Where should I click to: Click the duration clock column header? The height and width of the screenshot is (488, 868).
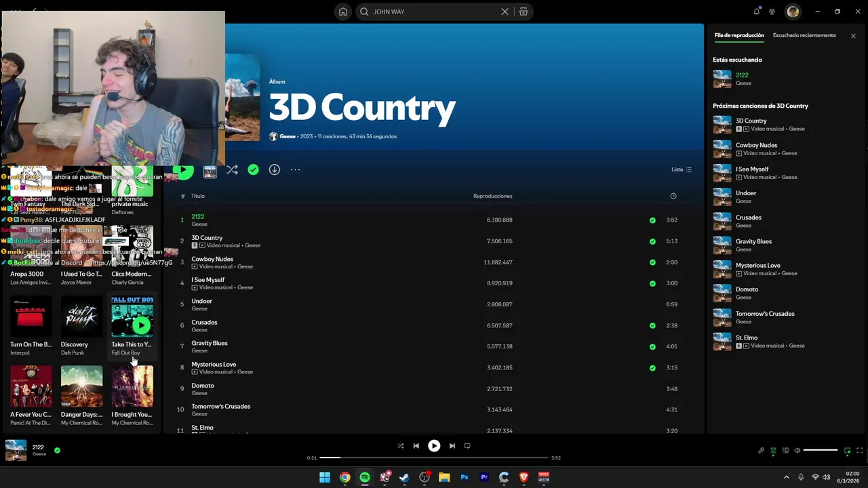pos(673,196)
